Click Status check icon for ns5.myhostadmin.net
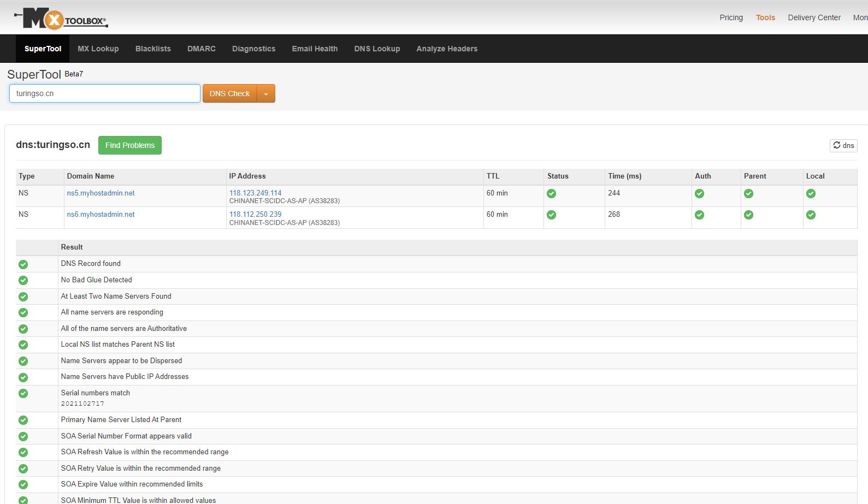868x504 pixels. [552, 194]
